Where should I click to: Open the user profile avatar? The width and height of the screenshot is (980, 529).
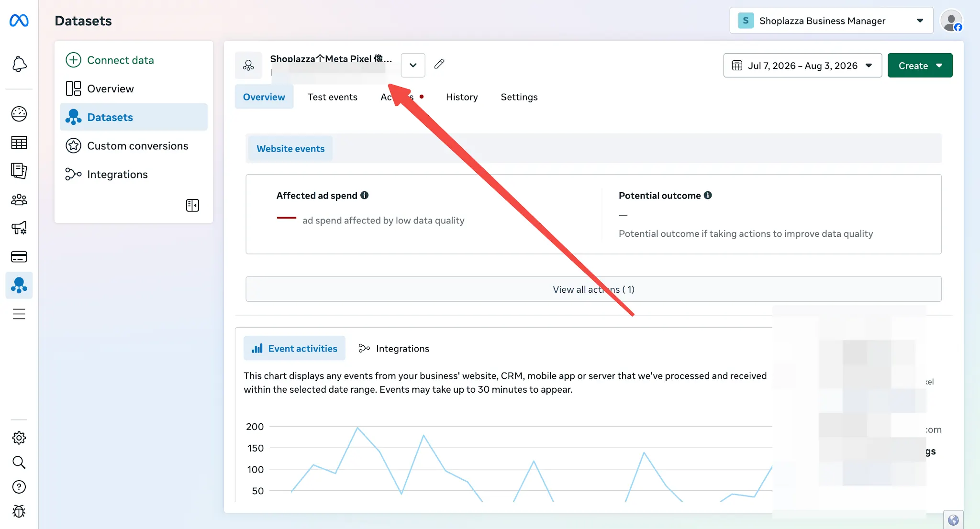point(951,21)
